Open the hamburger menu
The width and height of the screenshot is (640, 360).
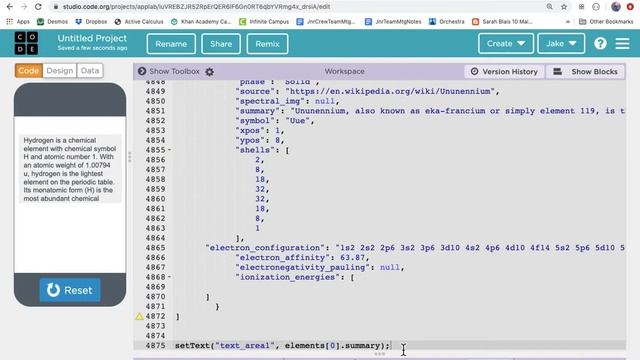[x=622, y=43]
